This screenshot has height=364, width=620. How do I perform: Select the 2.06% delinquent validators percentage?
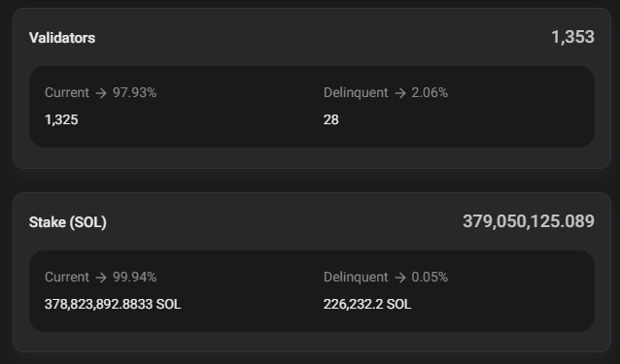(430, 93)
